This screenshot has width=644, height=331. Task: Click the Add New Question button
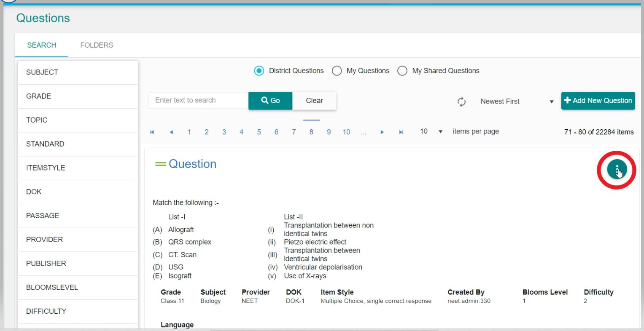pos(598,101)
